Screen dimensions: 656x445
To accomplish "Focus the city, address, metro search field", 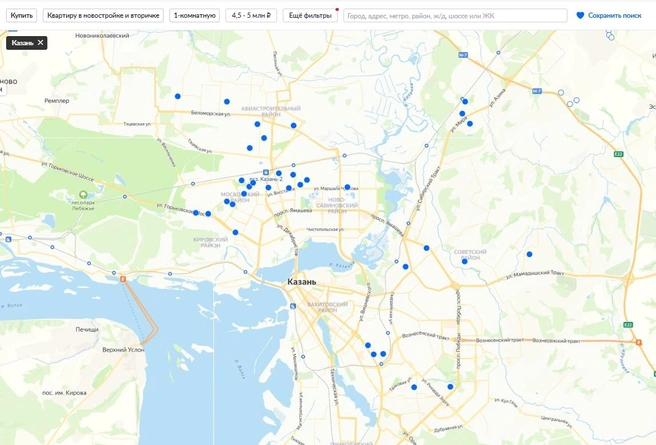I will 455,15.
